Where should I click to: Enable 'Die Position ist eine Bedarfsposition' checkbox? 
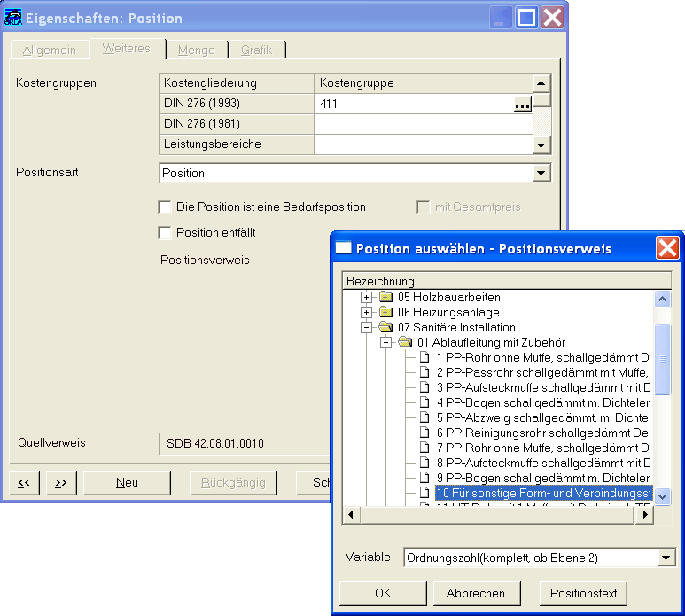(165, 207)
